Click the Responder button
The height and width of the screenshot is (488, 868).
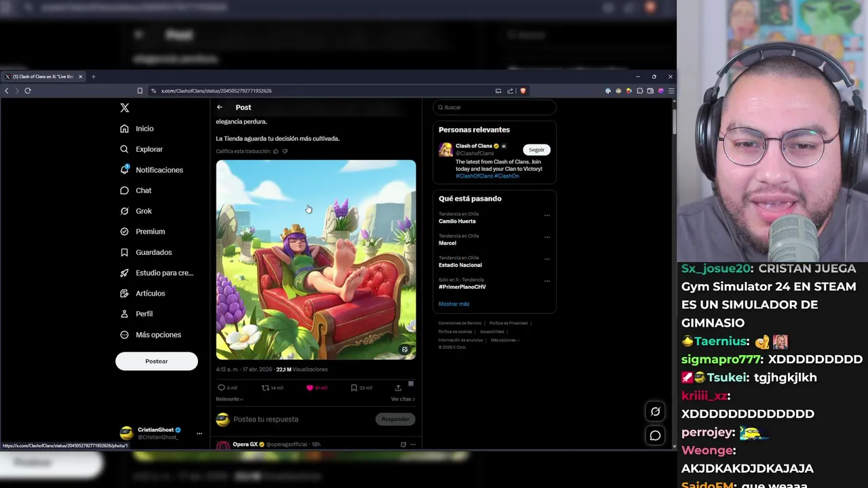click(395, 419)
